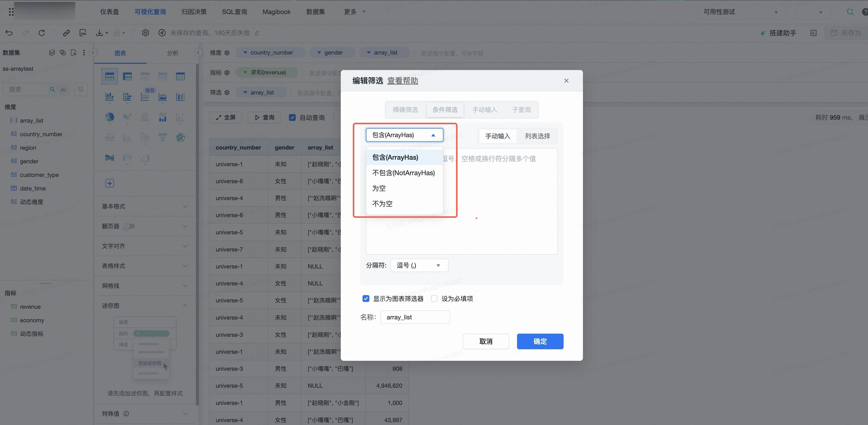Viewport: 868px width, 425px height.
Task: Collapse the dataset panel arrow
Action: (x=93, y=53)
